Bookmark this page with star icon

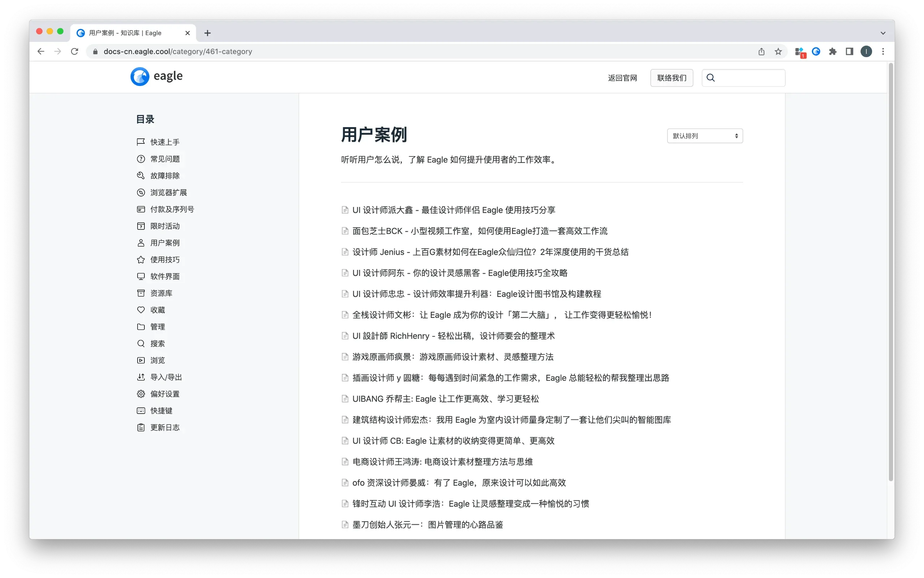tap(778, 52)
